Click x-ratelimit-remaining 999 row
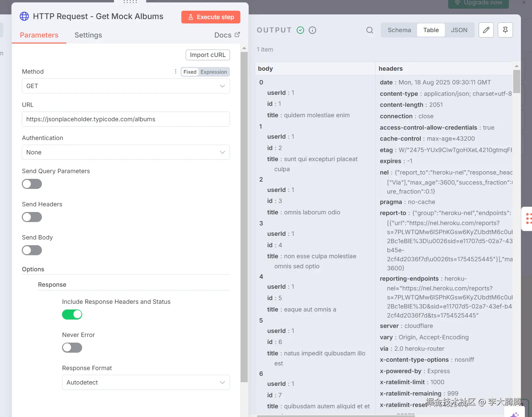Image resolution: width=532 pixels, height=417 pixels. coord(419,394)
